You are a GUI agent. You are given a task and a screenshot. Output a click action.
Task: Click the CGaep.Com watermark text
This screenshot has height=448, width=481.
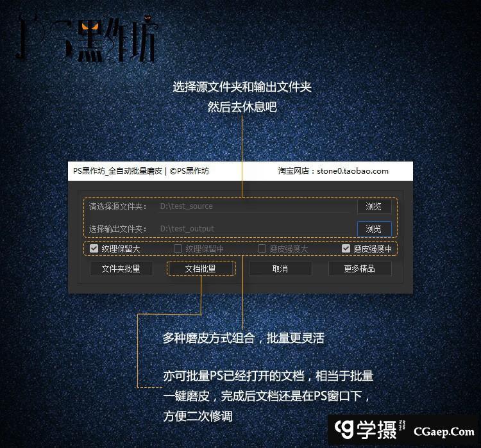coord(444,431)
